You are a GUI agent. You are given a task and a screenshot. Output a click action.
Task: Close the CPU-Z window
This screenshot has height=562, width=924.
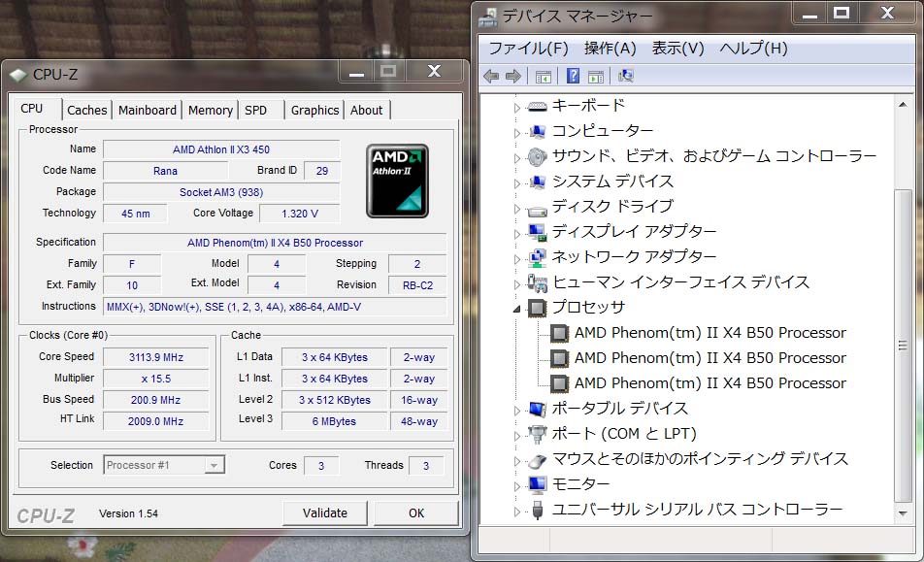(434, 71)
